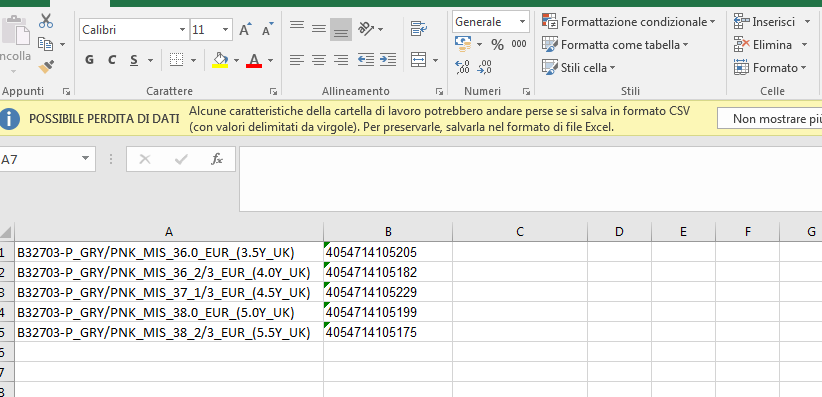Align text left

(297, 60)
